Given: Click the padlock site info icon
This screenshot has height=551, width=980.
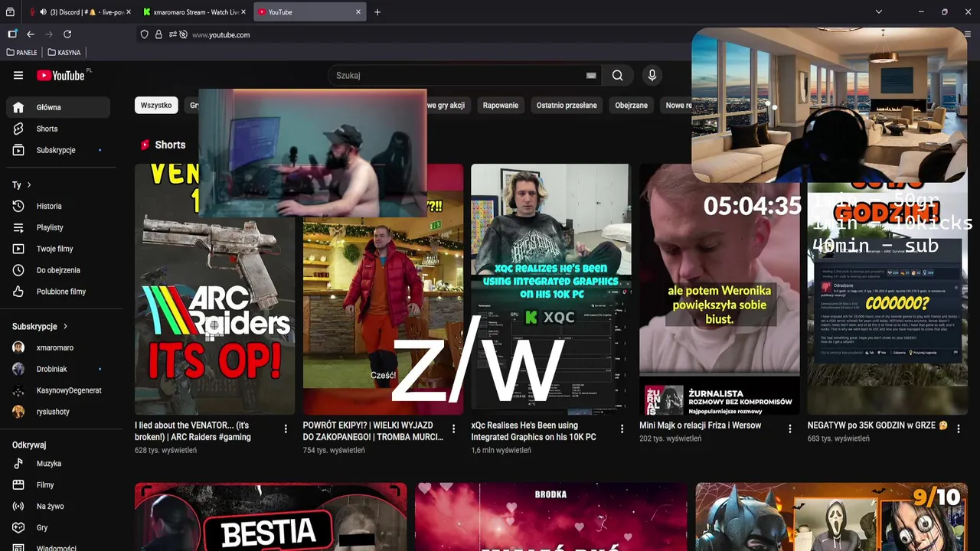Looking at the screenshot, I should tap(158, 34).
